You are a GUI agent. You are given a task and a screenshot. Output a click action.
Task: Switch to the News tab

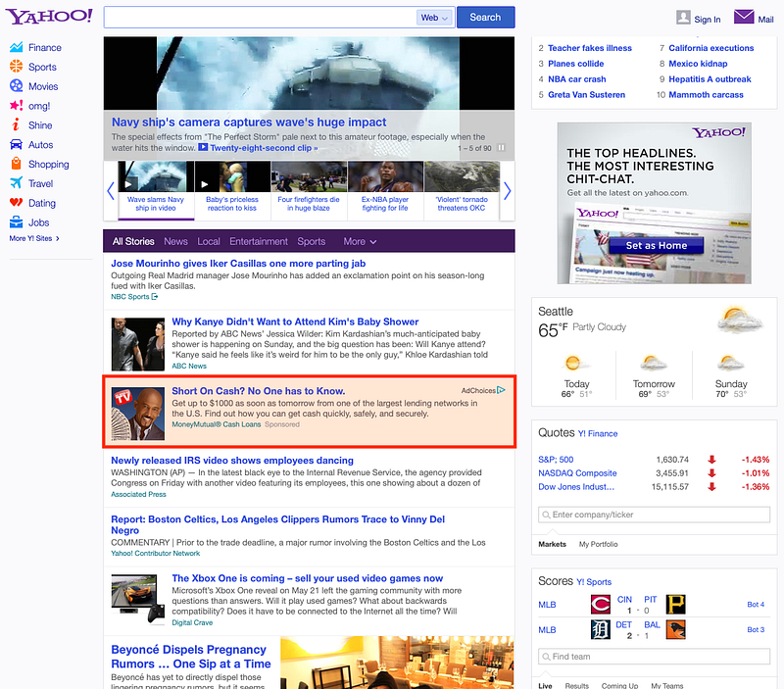point(175,241)
